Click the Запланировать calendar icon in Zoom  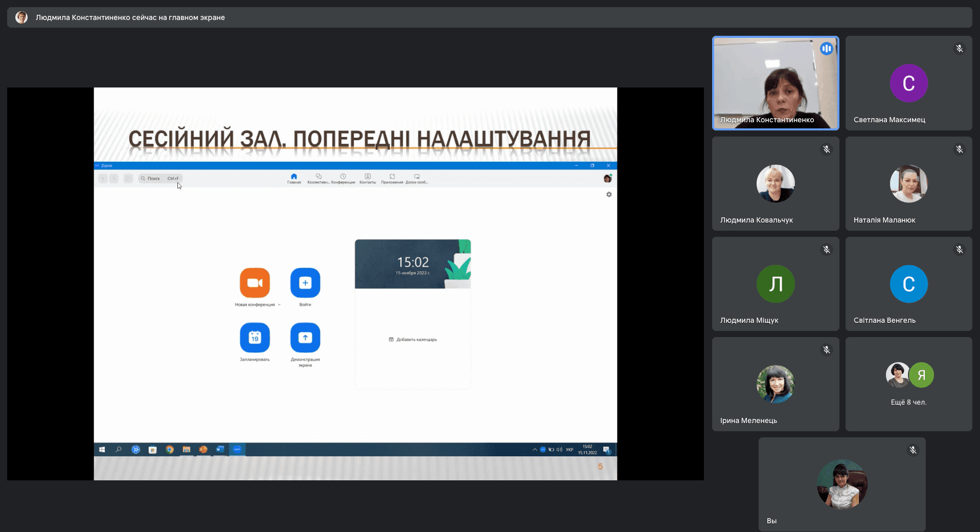point(255,338)
